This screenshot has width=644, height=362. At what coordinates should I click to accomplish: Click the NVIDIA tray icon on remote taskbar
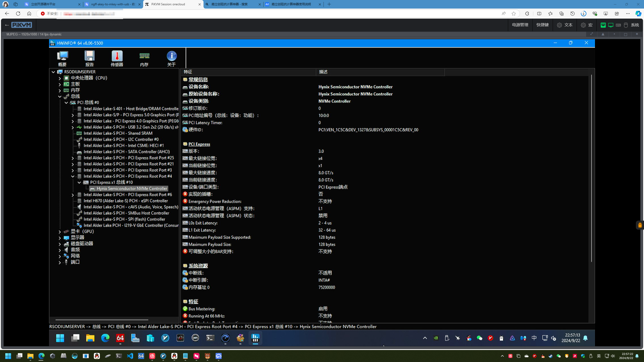pos(436,338)
